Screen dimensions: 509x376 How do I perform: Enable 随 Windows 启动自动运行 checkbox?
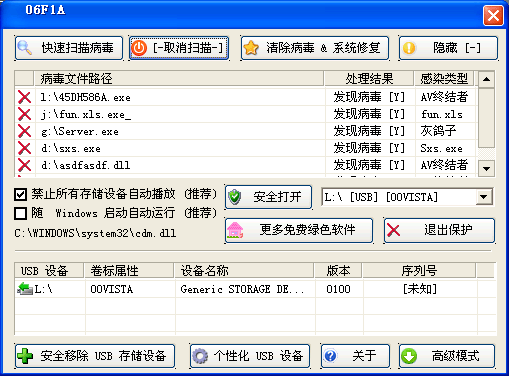click(x=20, y=213)
